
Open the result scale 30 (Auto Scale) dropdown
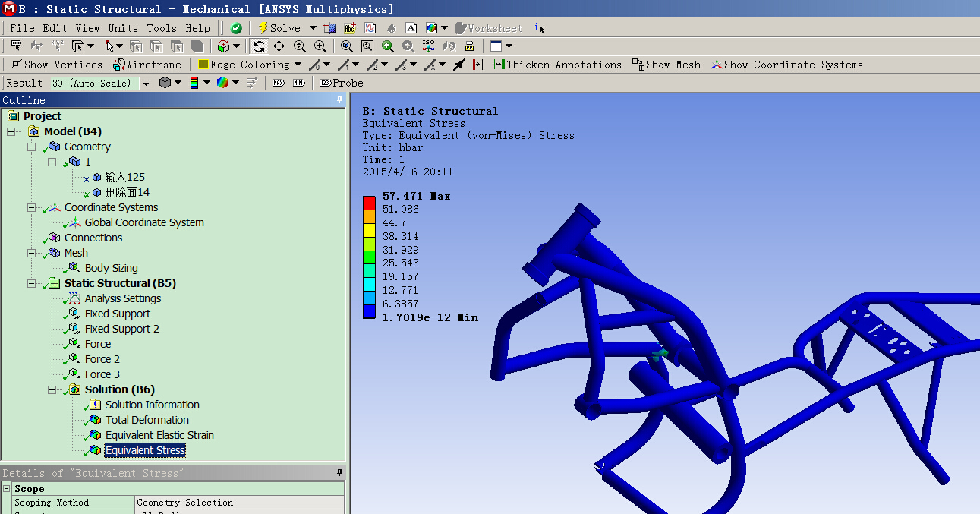[x=147, y=83]
